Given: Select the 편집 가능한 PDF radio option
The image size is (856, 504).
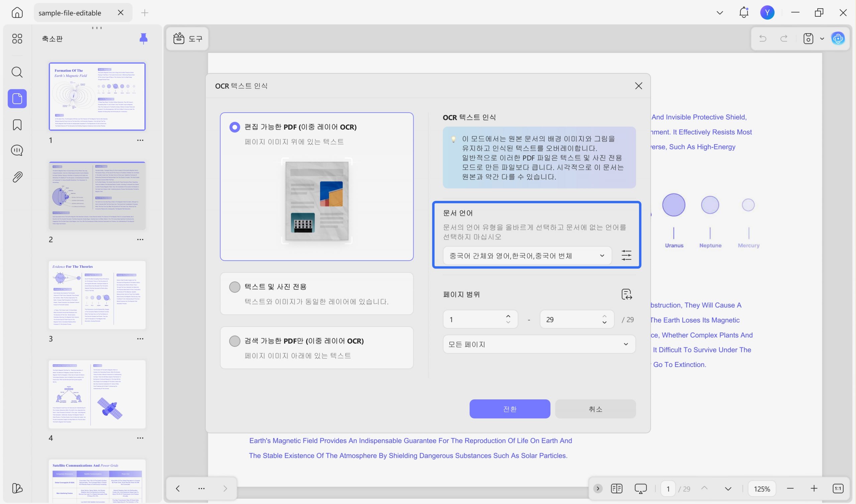Looking at the screenshot, I should 234,127.
